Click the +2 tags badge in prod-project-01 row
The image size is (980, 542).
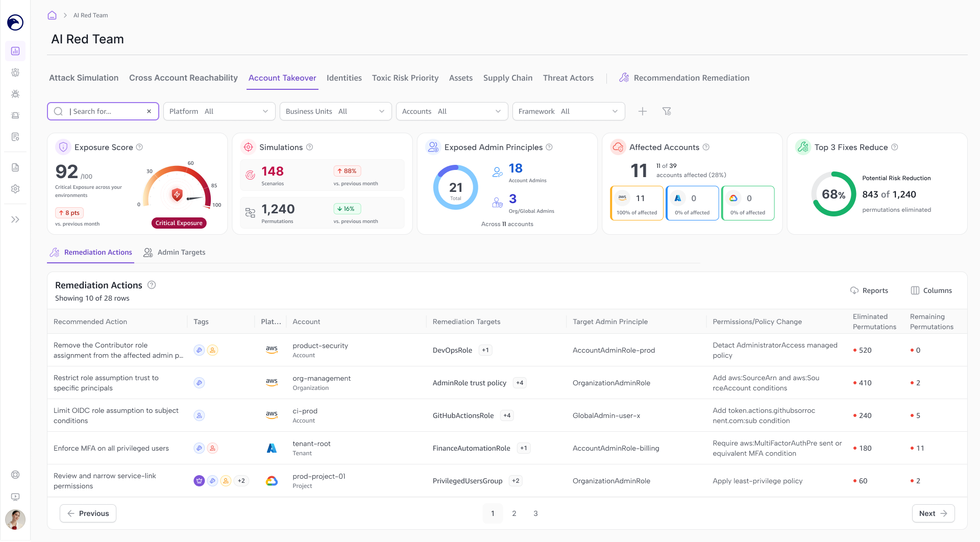pos(241,481)
